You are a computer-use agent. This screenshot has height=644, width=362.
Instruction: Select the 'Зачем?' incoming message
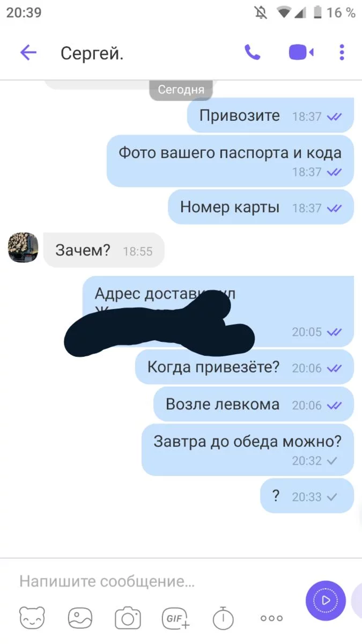coord(104,250)
